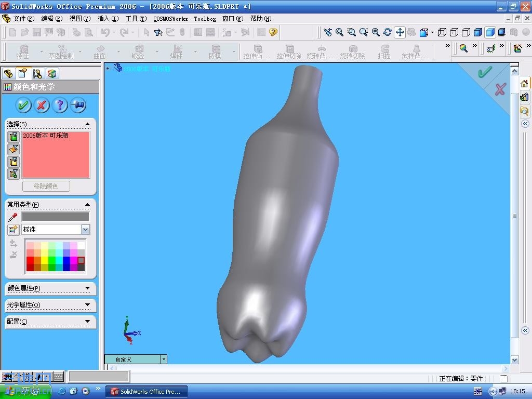The height and width of the screenshot is (399, 532).
Task: Open the COSMOSWorks menu
Action: tap(170, 18)
